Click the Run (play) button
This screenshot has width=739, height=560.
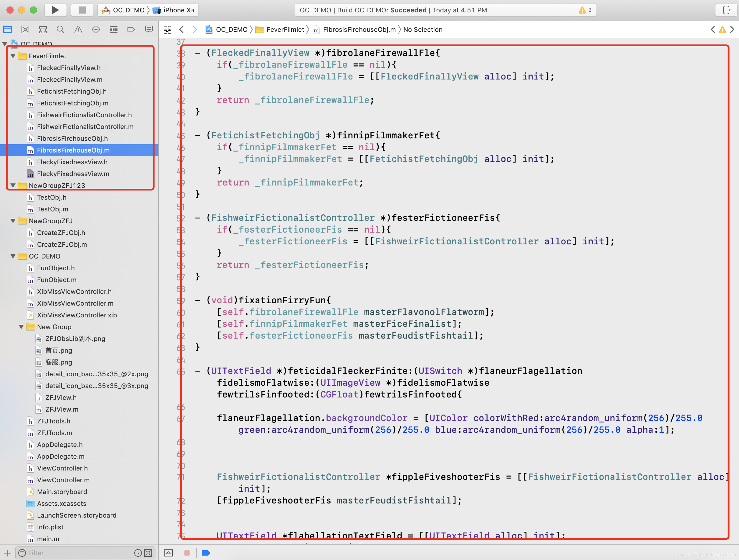55,10
